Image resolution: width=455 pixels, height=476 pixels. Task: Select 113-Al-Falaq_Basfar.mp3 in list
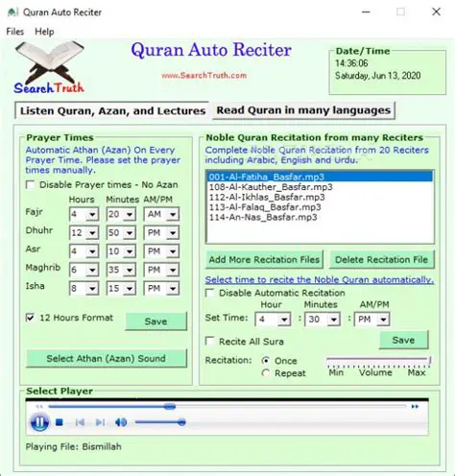(x=320, y=207)
